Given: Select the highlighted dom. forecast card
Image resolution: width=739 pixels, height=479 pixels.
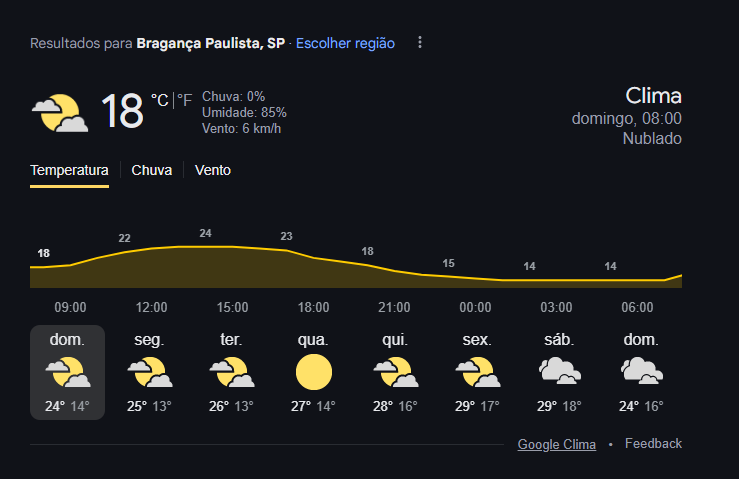Looking at the screenshot, I should (x=67, y=372).
